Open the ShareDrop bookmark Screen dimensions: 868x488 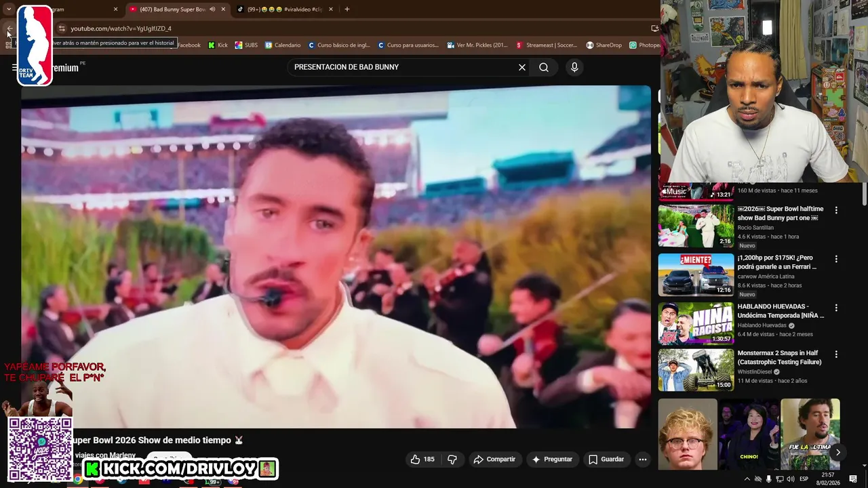(x=604, y=45)
